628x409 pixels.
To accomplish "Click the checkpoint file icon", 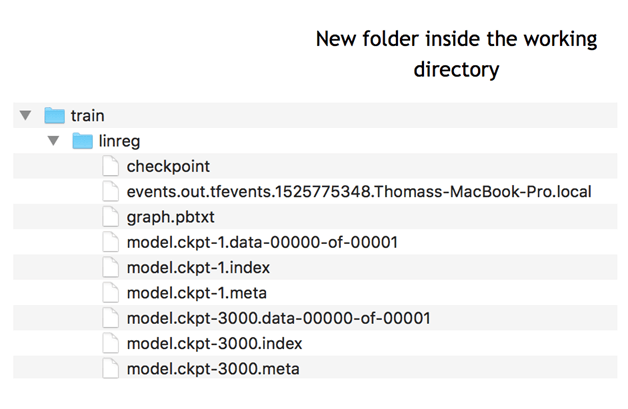I will coord(112,166).
